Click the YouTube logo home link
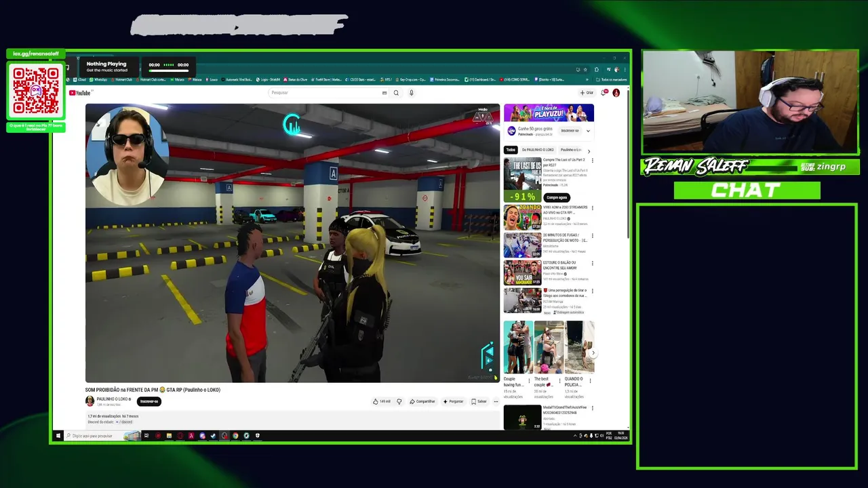The height and width of the screenshot is (488, 868). point(79,93)
